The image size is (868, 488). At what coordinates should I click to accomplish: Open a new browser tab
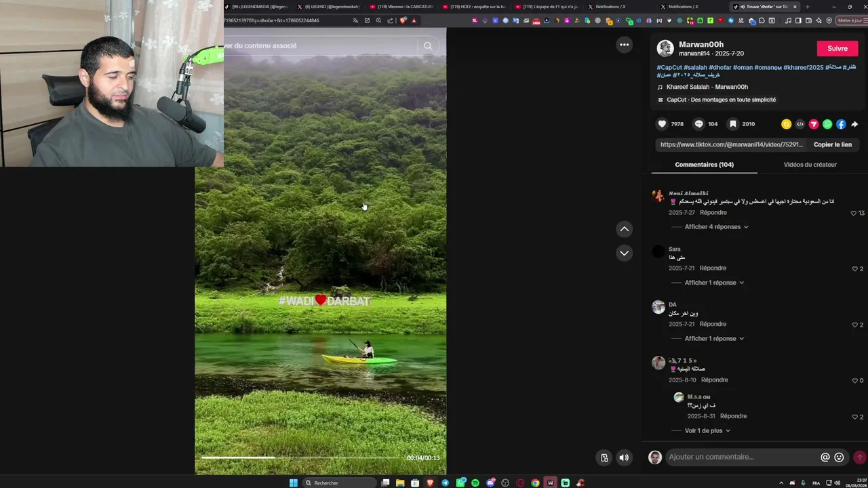[807, 7]
